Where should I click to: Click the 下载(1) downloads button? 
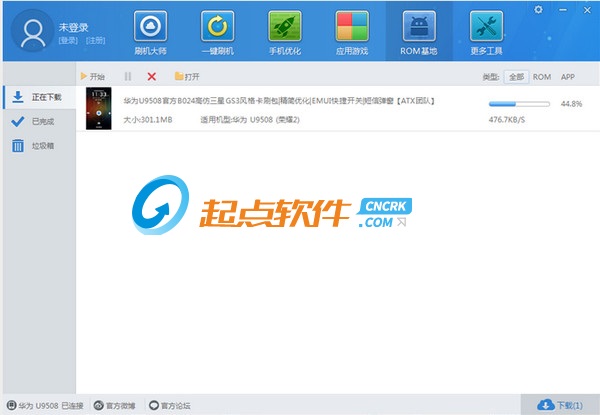click(x=560, y=405)
